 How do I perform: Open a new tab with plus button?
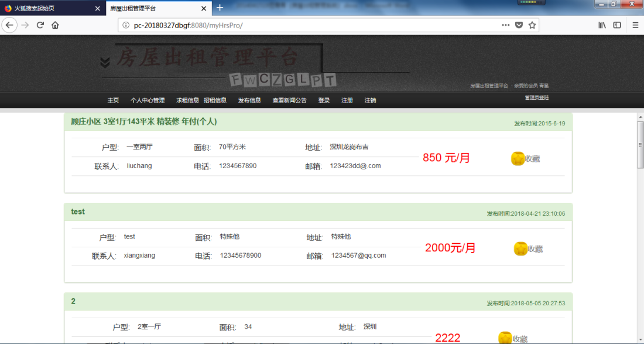coord(220,8)
